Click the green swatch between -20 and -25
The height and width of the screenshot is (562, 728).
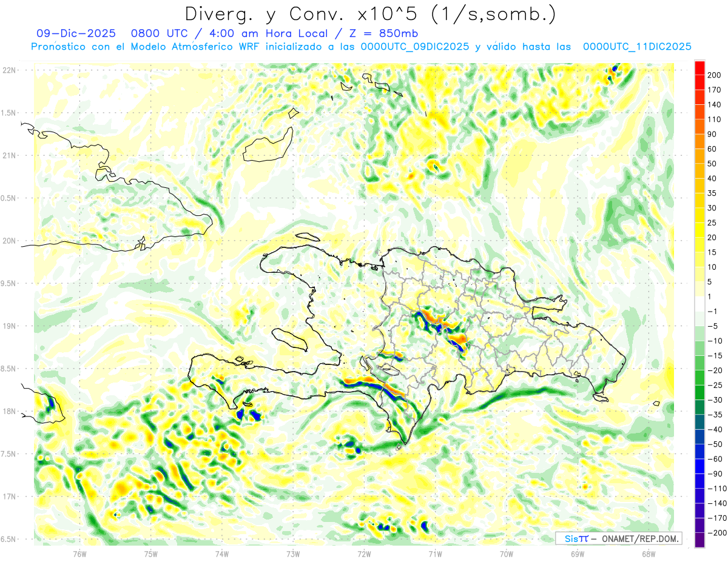click(x=699, y=378)
